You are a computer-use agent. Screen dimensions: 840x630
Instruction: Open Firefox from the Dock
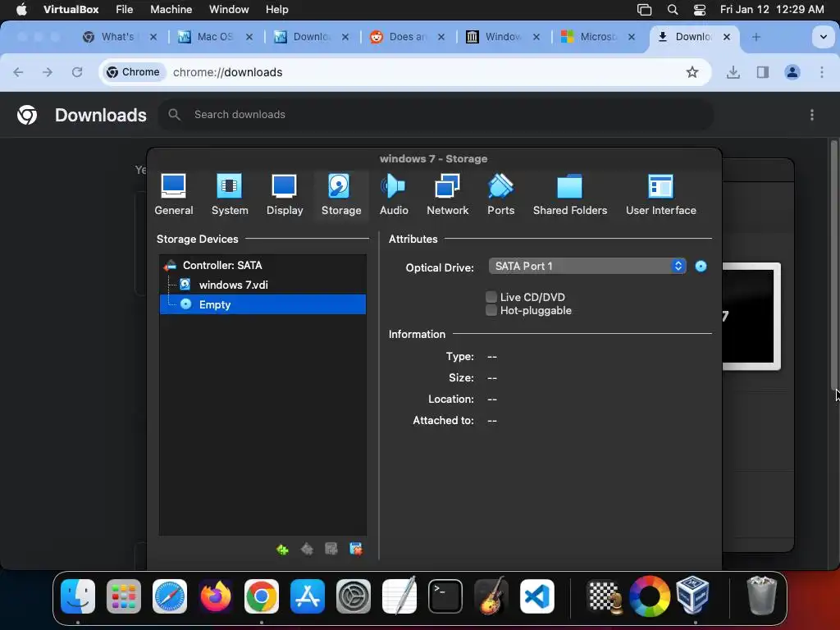point(216,596)
